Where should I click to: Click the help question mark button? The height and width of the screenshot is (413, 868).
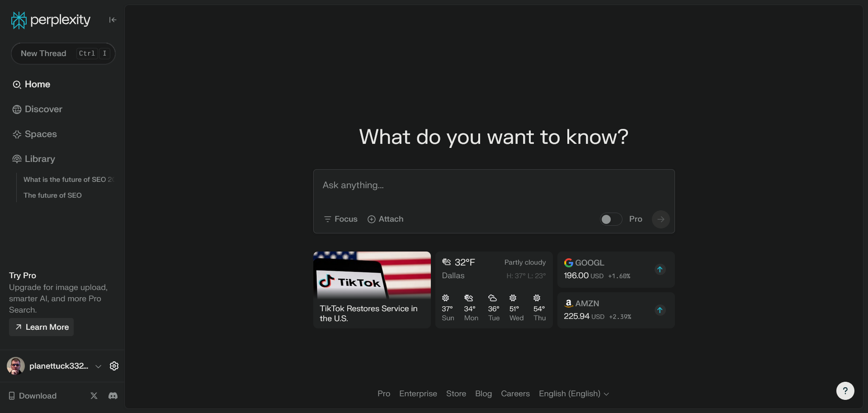[845, 391]
